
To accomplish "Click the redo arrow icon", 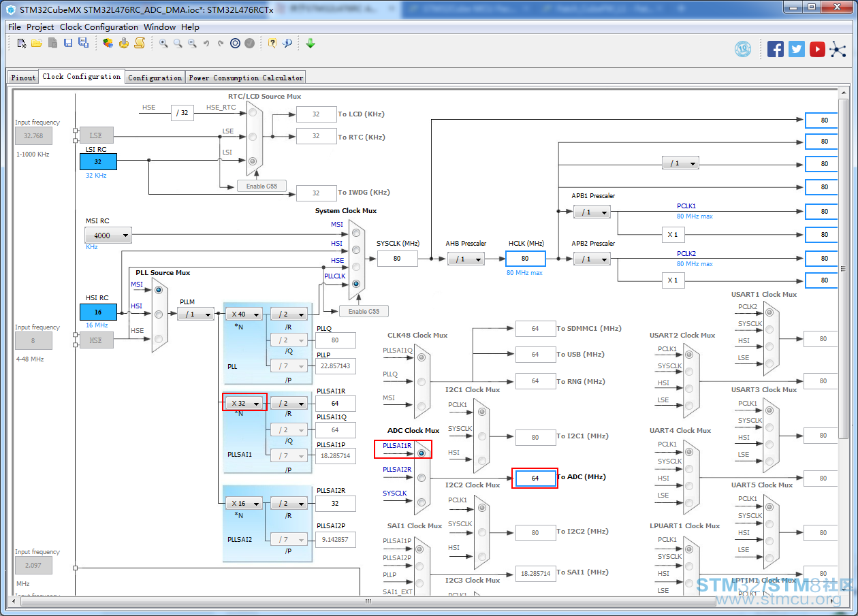I will pyautogui.click(x=221, y=43).
